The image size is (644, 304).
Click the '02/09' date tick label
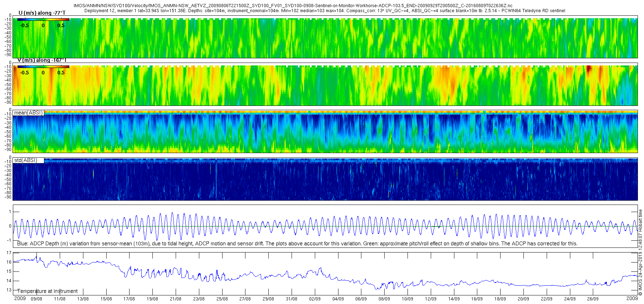(x=315, y=299)
